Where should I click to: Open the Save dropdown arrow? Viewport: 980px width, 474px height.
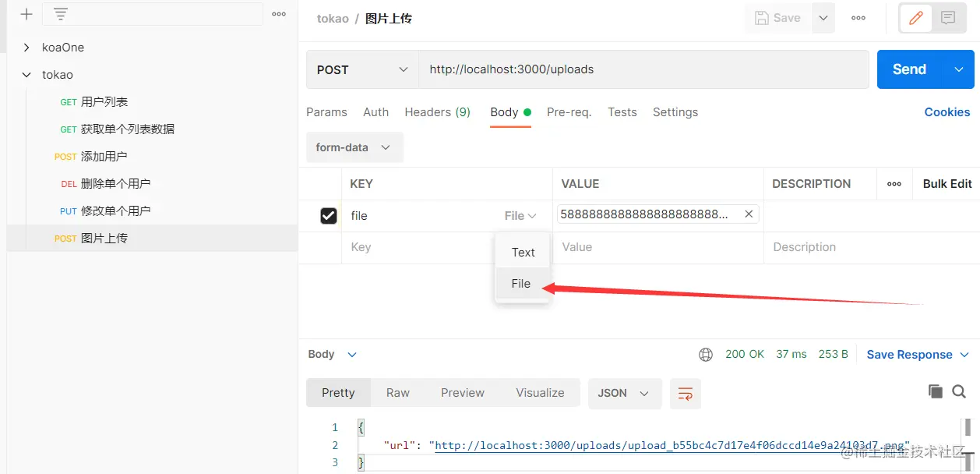pos(823,18)
